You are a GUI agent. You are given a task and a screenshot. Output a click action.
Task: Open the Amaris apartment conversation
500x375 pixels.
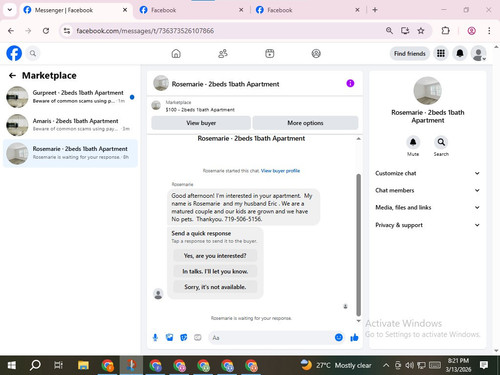tap(70, 125)
